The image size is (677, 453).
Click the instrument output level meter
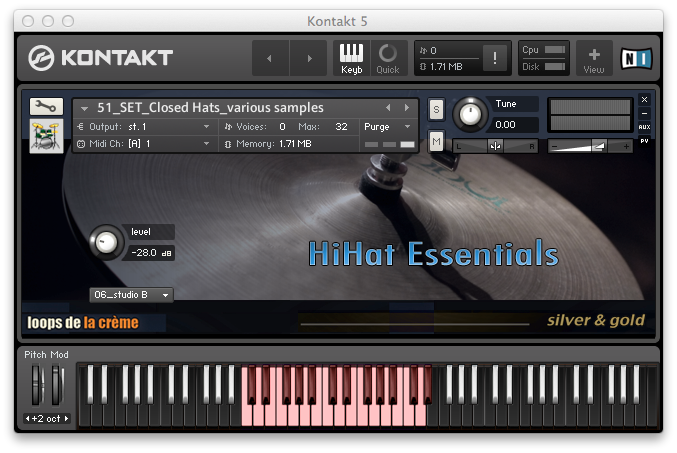(x=590, y=114)
